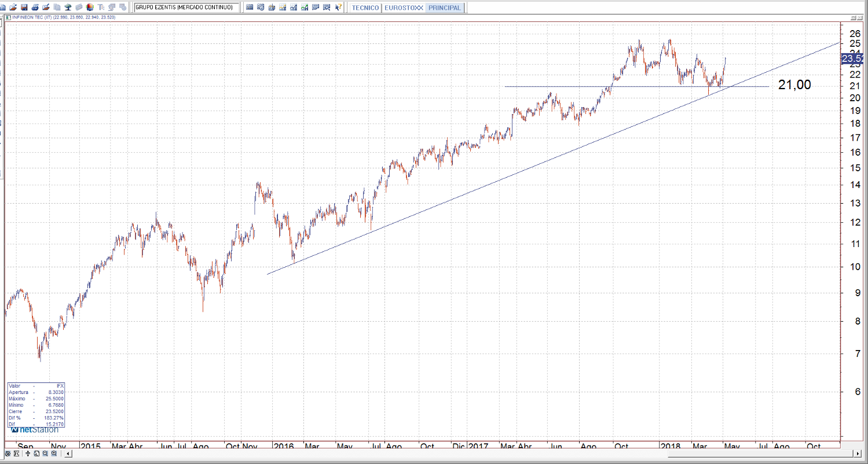Click the 6 label on the price axis
Image resolution: width=868 pixels, height=464 pixels.
[858, 392]
